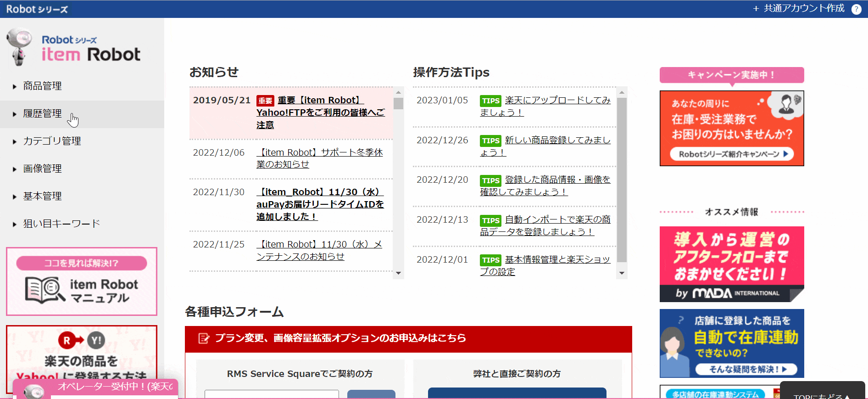
Task: Open the 基本情報管理と楽天ショップの設定 tip
Action: coord(545,265)
